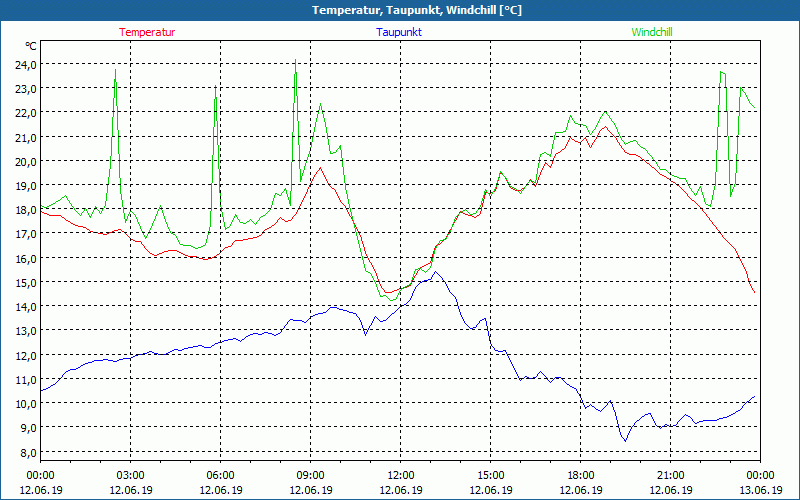Select the 13,0 y-axis value
Viewport: 800px width, 500px height.
point(26,331)
